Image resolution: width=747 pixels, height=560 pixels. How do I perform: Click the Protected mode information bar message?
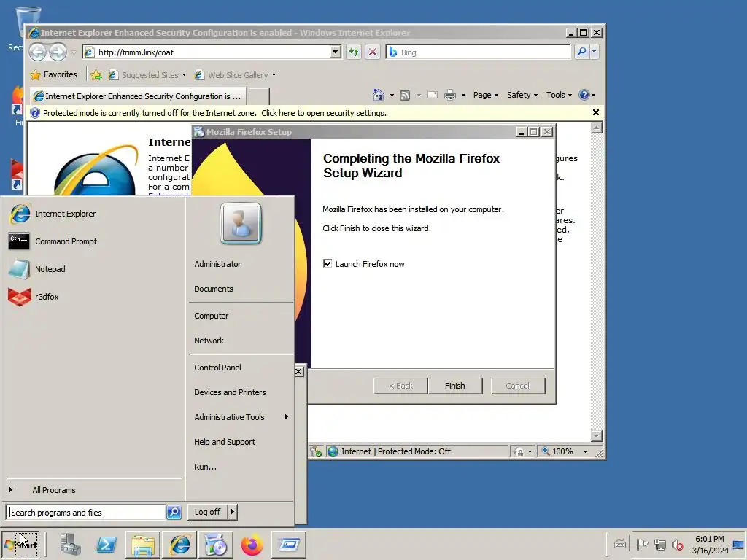pos(214,113)
